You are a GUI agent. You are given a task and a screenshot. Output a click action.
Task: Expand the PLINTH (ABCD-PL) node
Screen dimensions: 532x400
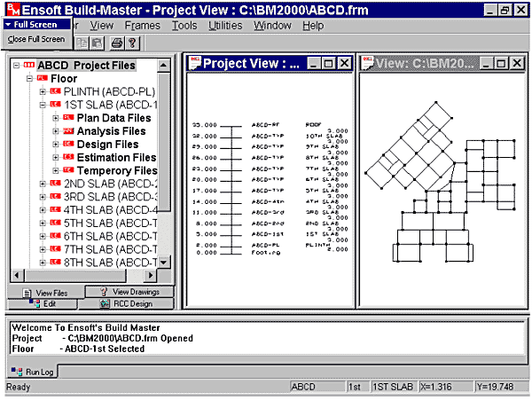pos(43,91)
